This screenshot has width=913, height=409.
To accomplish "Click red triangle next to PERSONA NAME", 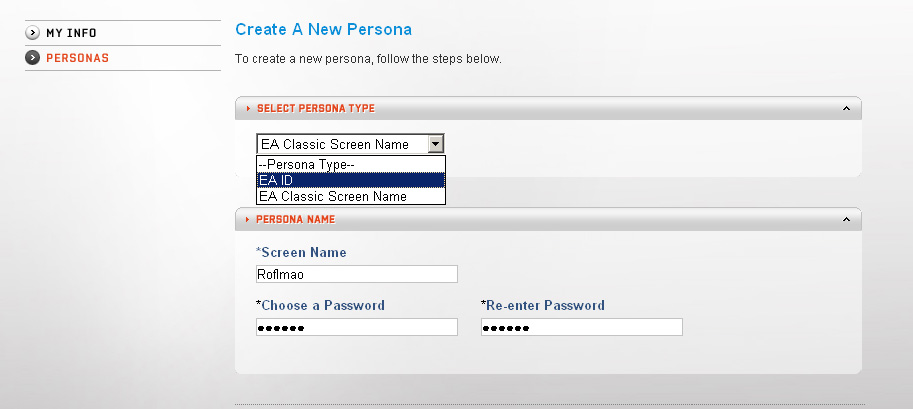I will (248, 219).
